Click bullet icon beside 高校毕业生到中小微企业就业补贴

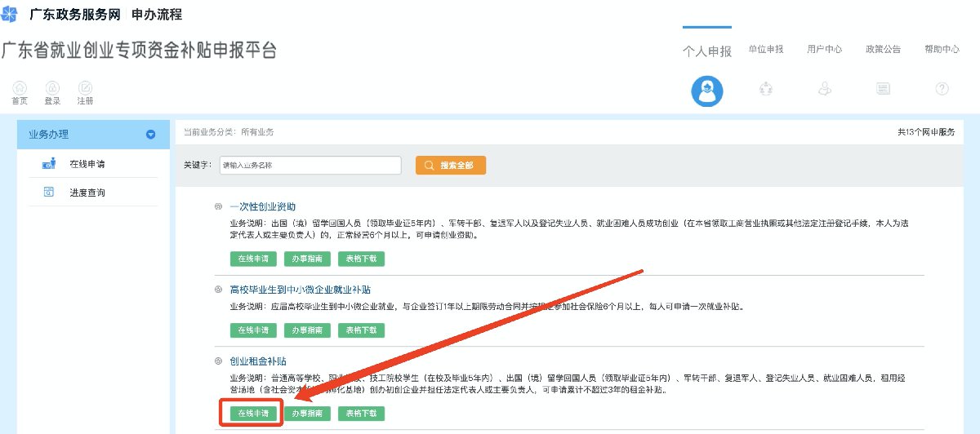pyautogui.click(x=218, y=290)
